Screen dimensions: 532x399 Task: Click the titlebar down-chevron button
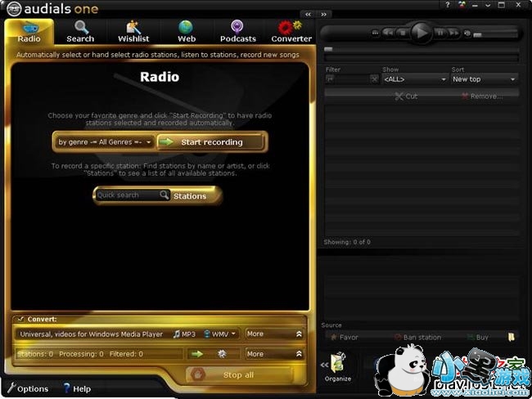click(x=488, y=5)
